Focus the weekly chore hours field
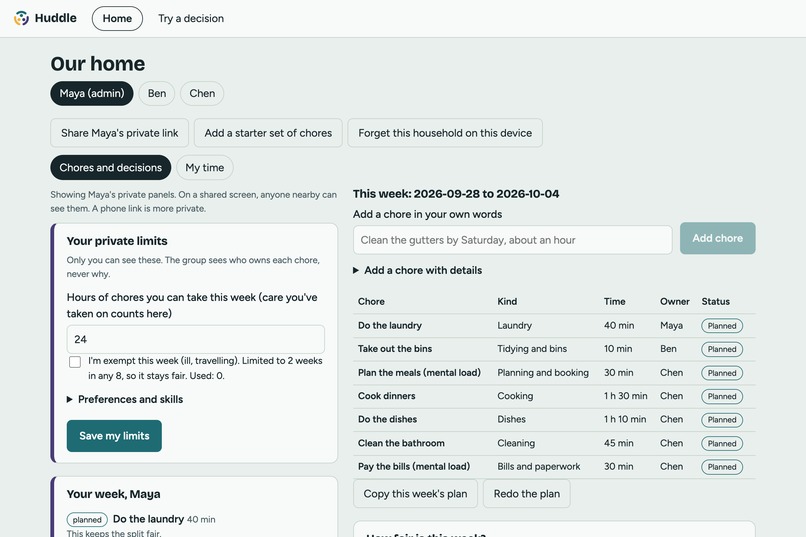This screenshot has height=537, width=806. pos(196,339)
